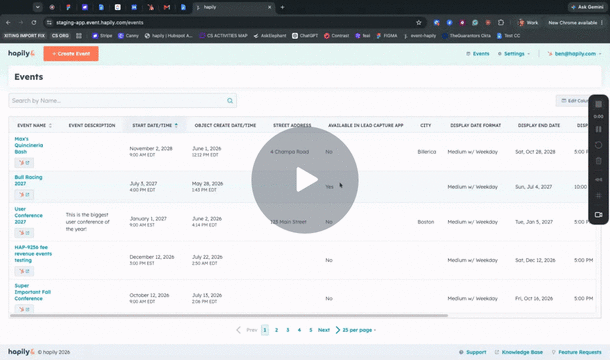Open HubSpot record icon for User Conference 2027

pyautogui.click(x=24, y=233)
